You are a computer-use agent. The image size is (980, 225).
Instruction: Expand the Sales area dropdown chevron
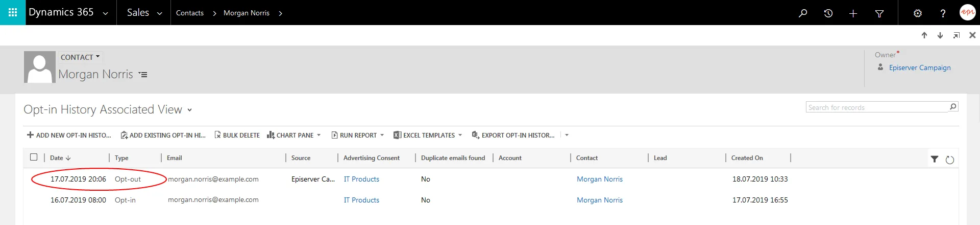pos(159,14)
